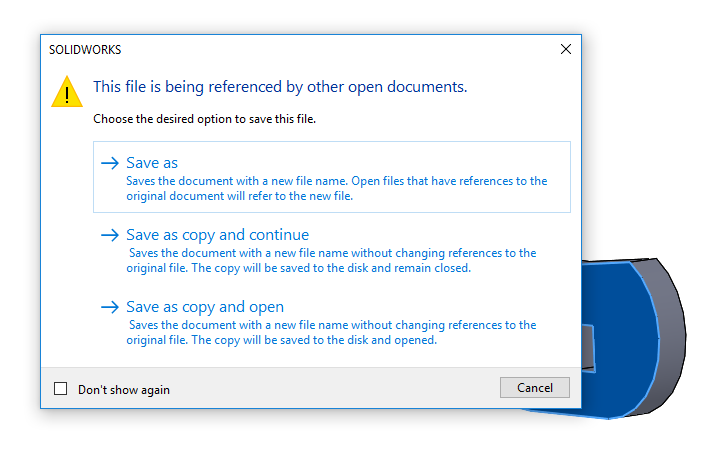This screenshot has width=717, height=470.
Task: Enable the Don't show again checkbox
Action: 61,389
